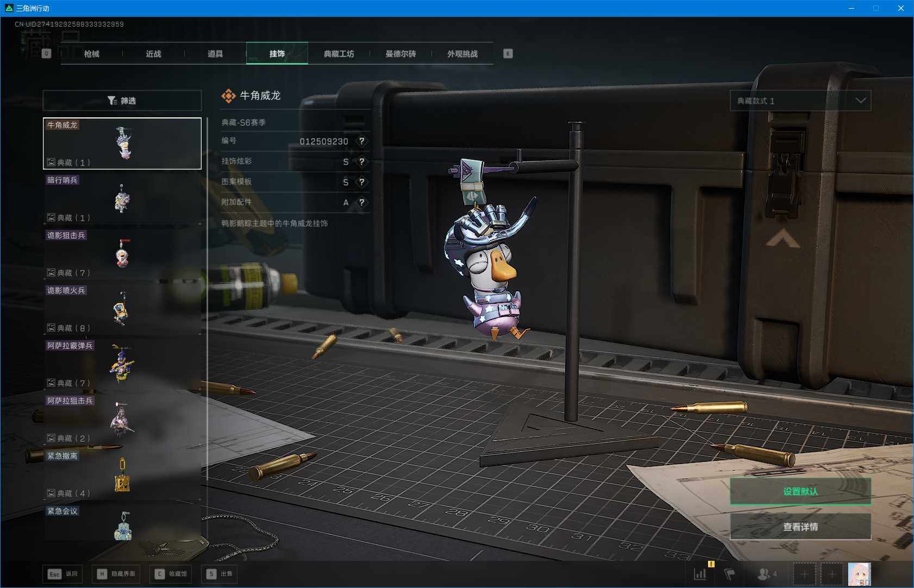The image size is (914, 588).
Task: Click the left empty squad slot plus
Action: [805, 574]
